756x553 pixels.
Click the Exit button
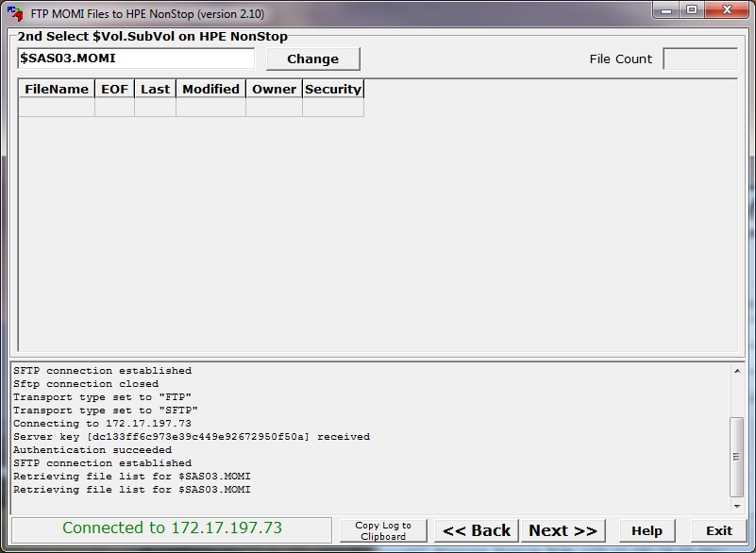(x=719, y=530)
